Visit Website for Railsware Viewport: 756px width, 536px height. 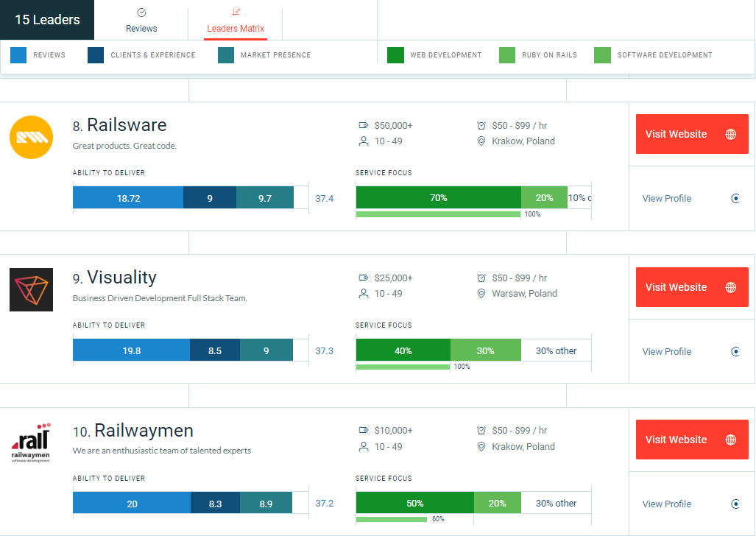(692, 134)
